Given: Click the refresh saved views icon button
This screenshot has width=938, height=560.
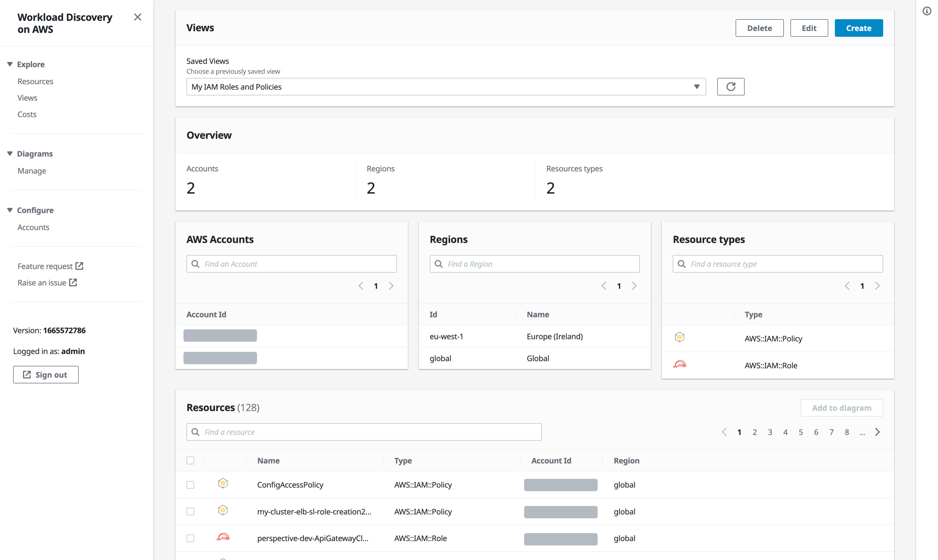Looking at the screenshot, I should pyautogui.click(x=731, y=87).
